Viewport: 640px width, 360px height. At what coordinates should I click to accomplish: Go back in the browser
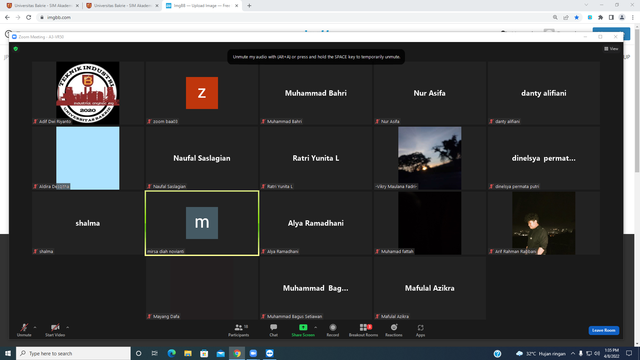tap(7, 18)
